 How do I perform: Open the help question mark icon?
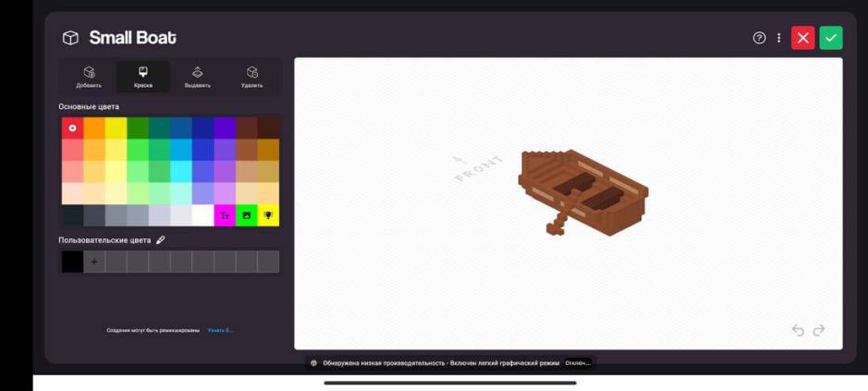coord(759,38)
